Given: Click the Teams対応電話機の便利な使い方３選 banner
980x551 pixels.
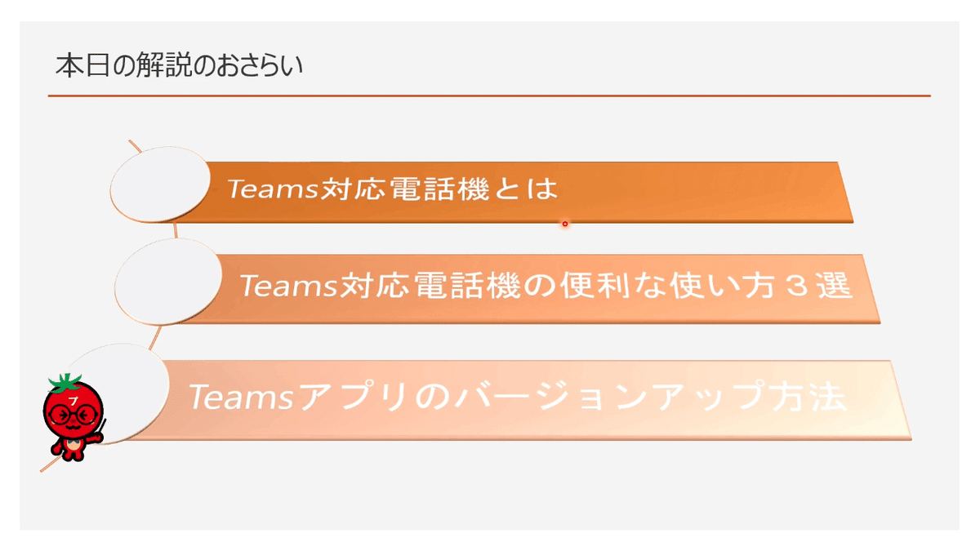Looking at the screenshot, I should click(x=531, y=287).
